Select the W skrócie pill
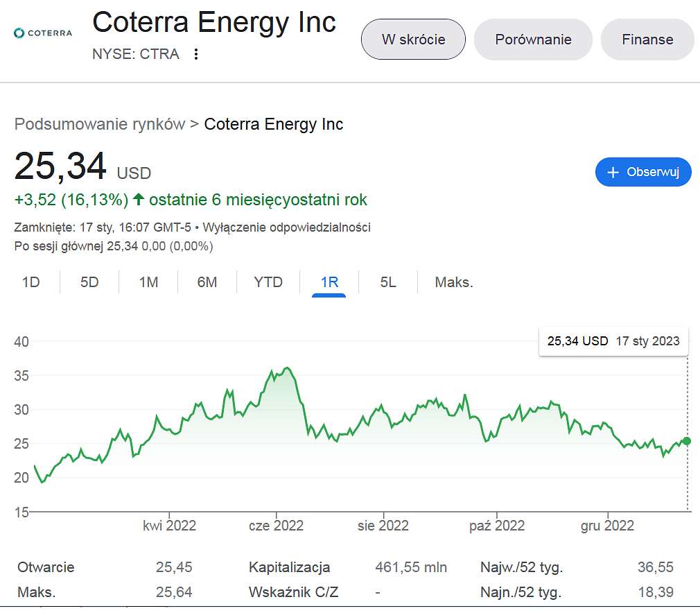700x613 pixels. (413, 40)
